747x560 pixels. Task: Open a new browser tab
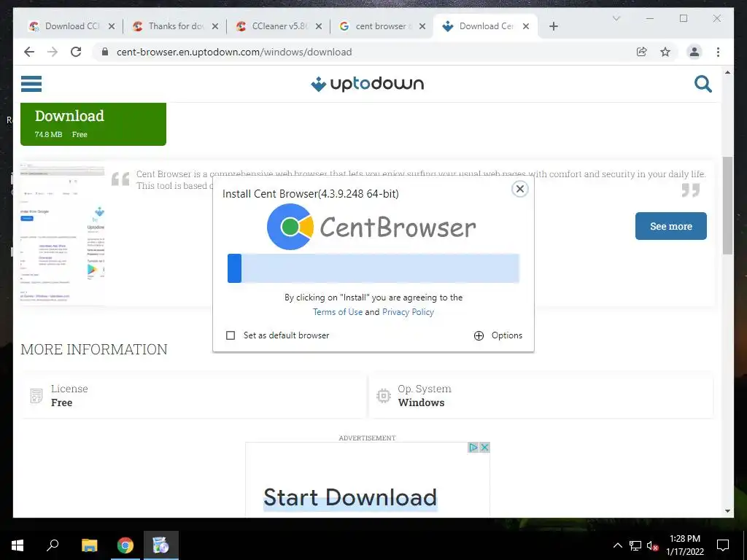[x=554, y=26]
